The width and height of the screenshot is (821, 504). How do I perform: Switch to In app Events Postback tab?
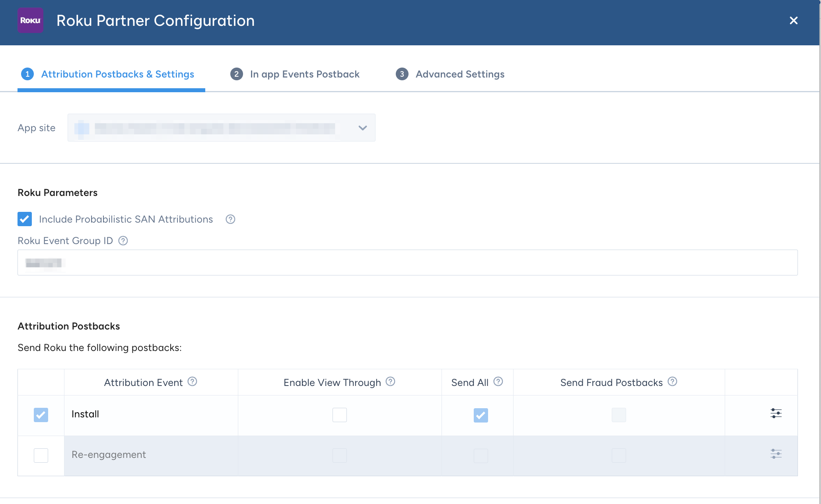pyautogui.click(x=295, y=74)
